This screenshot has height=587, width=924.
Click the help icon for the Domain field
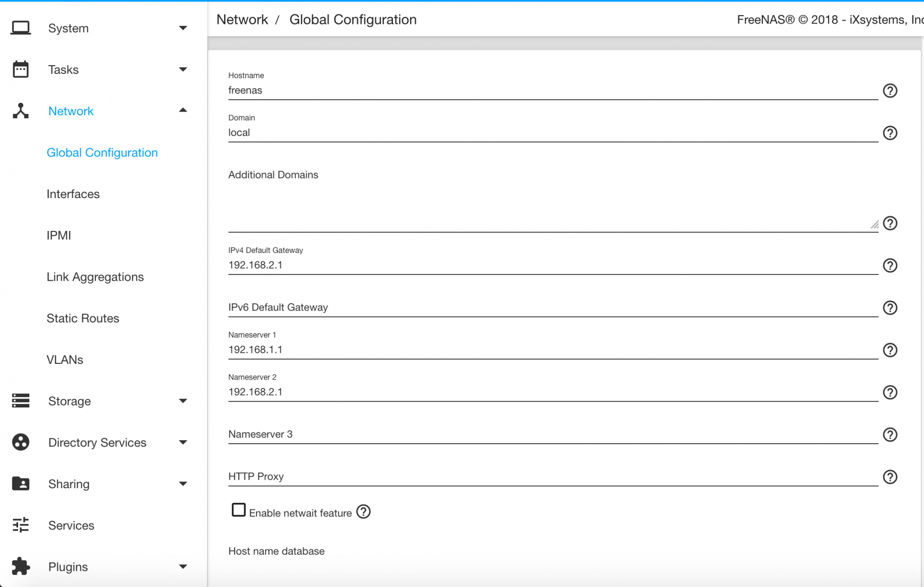(890, 133)
